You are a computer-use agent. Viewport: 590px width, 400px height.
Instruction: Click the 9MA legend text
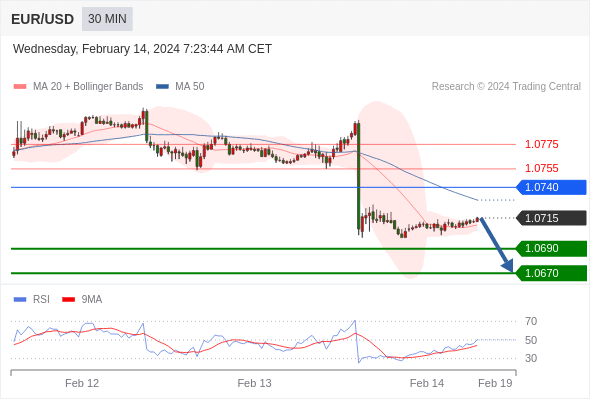tap(92, 300)
